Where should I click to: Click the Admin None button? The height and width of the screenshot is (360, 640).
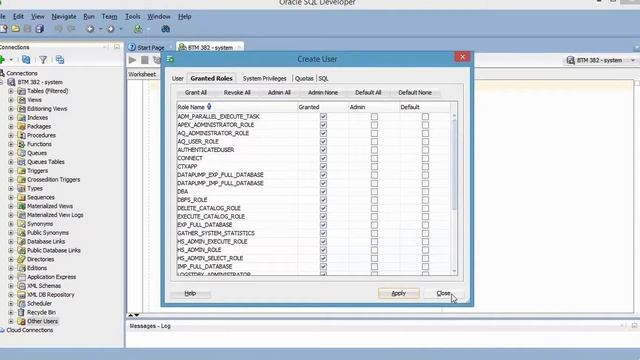pos(323,93)
